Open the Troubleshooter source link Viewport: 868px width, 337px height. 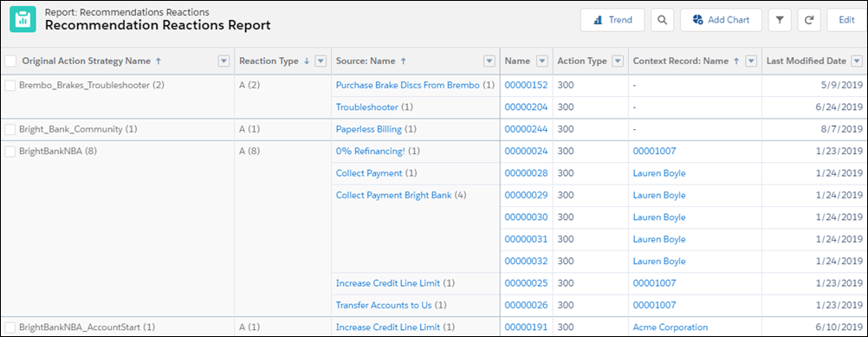[367, 107]
